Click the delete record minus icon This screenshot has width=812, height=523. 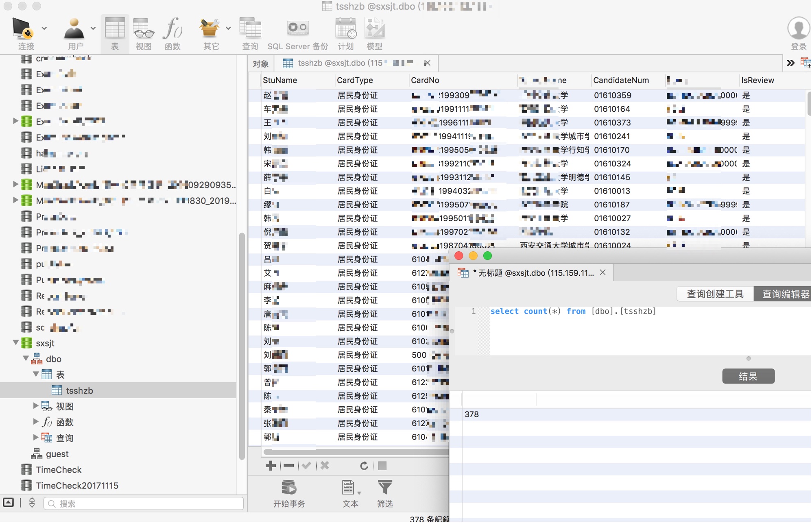[x=288, y=466]
